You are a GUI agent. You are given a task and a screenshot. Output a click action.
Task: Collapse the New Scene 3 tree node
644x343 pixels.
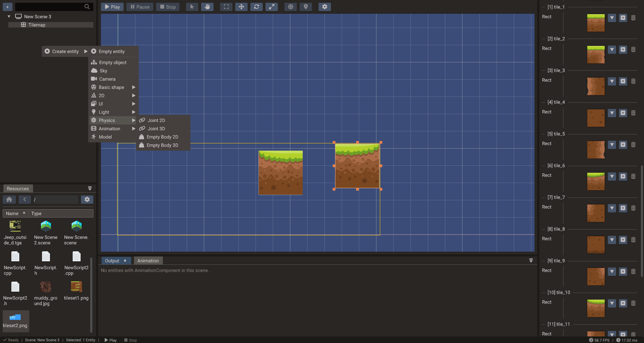[x=9, y=16]
